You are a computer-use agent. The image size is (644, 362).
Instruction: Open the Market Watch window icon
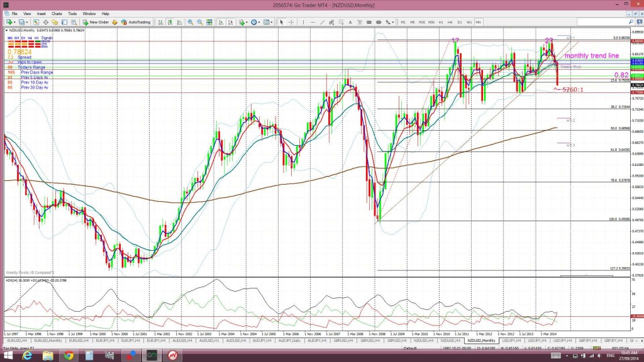(36, 22)
